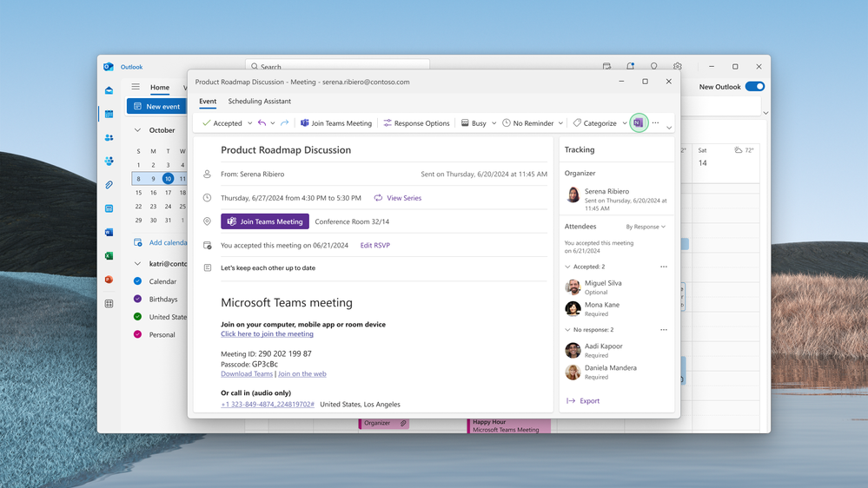Image resolution: width=868 pixels, height=488 pixels.
Task: Open Response Options in toolbar
Action: pos(416,122)
